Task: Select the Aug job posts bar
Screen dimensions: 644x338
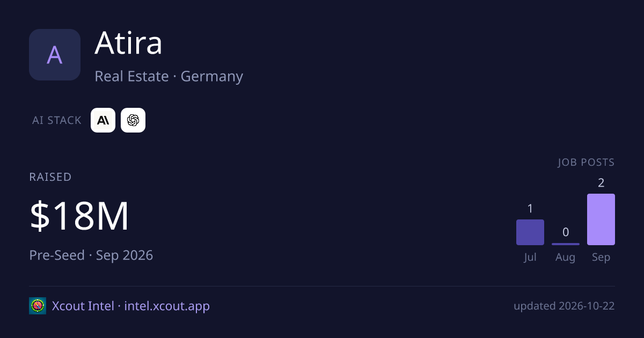Action: point(566,244)
